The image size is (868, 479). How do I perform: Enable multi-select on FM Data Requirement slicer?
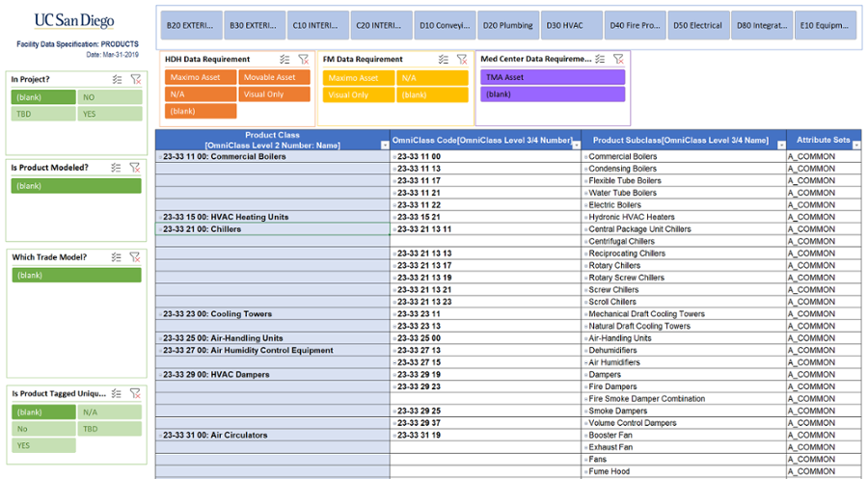pyautogui.click(x=444, y=59)
